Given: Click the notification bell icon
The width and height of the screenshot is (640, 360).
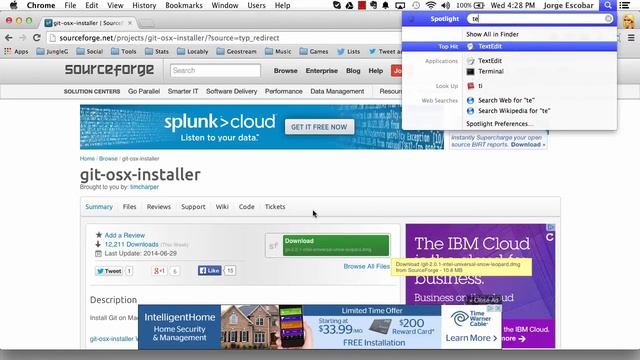Looking at the screenshot, I should [385, 5].
